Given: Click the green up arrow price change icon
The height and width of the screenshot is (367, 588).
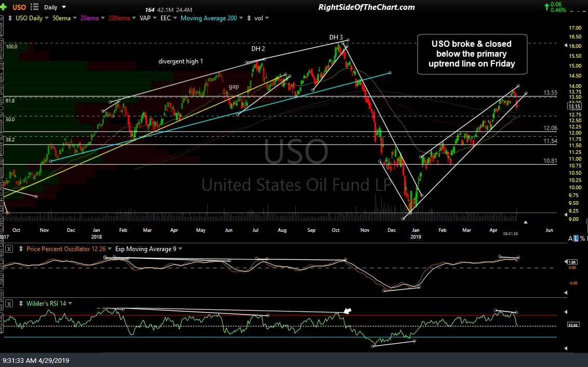Looking at the screenshot, I should pos(547,6).
